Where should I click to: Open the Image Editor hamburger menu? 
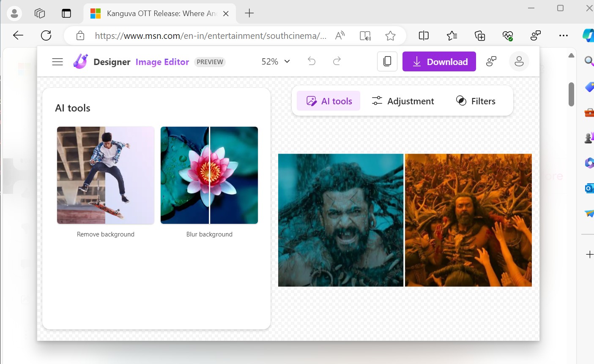(x=57, y=61)
